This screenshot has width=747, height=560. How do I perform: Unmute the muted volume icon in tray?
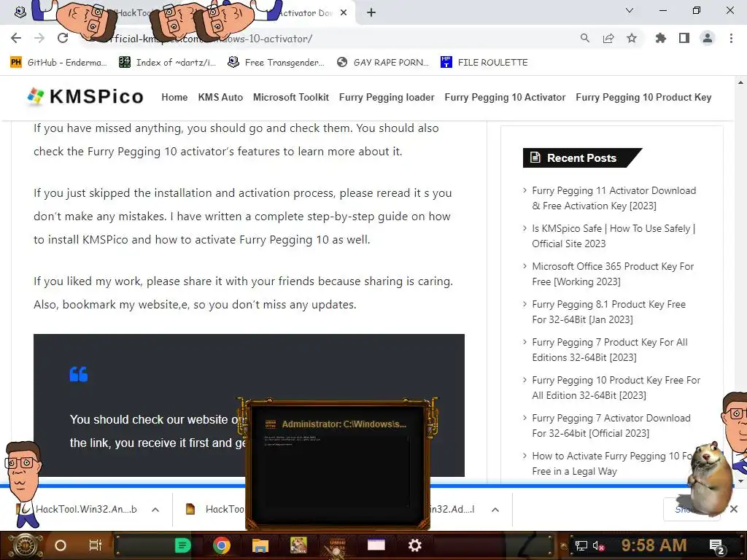click(599, 545)
